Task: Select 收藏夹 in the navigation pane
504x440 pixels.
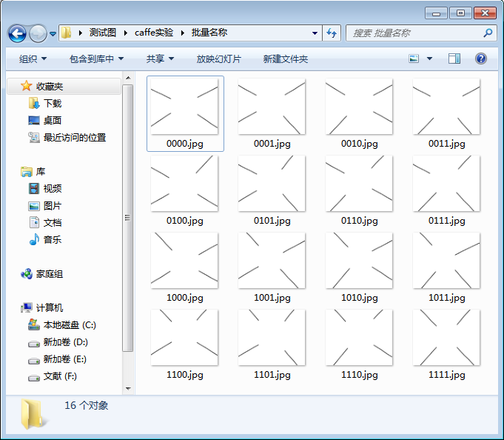Action: tap(64, 86)
